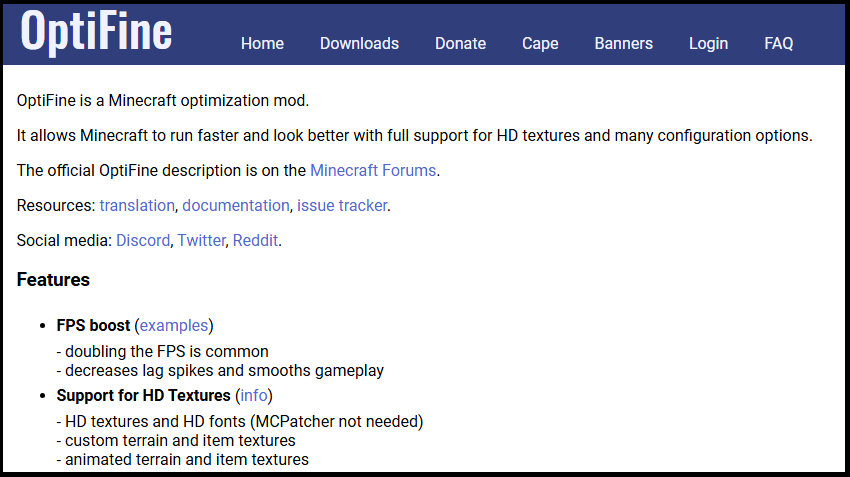Image resolution: width=850 pixels, height=477 pixels.
Task: View FPS boost examples link
Action: pyautogui.click(x=174, y=325)
